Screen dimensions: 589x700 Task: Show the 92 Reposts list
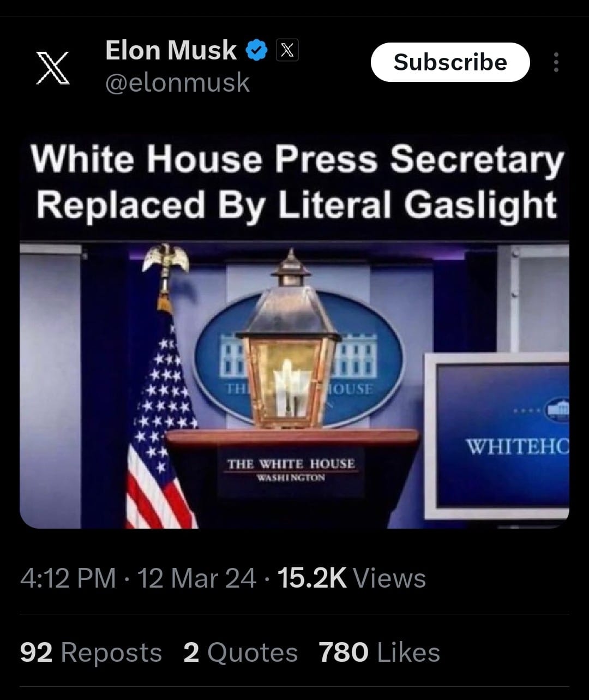(91, 653)
